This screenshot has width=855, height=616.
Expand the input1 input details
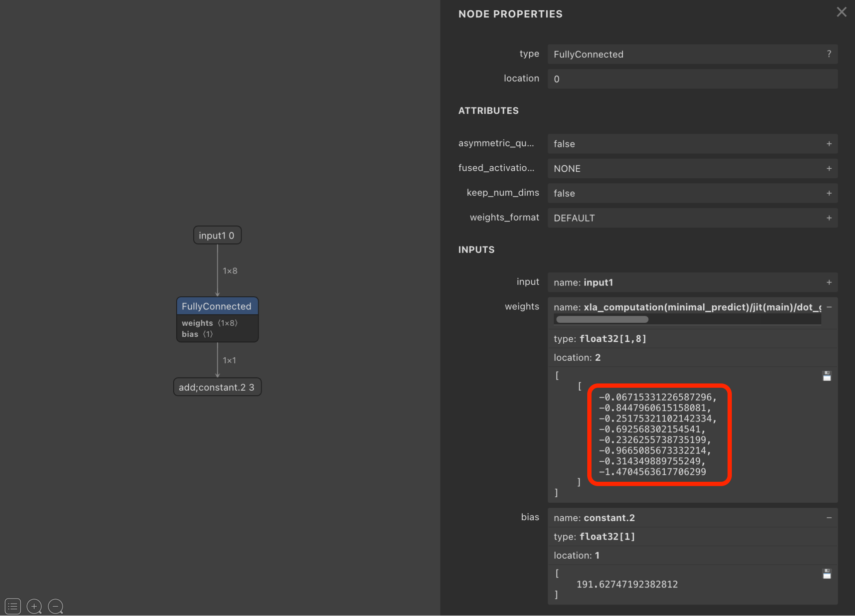coord(829,283)
